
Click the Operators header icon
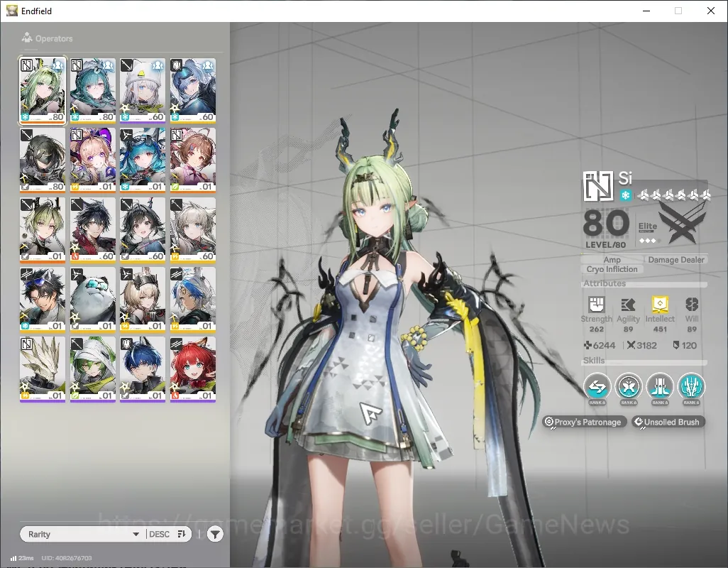click(27, 38)
